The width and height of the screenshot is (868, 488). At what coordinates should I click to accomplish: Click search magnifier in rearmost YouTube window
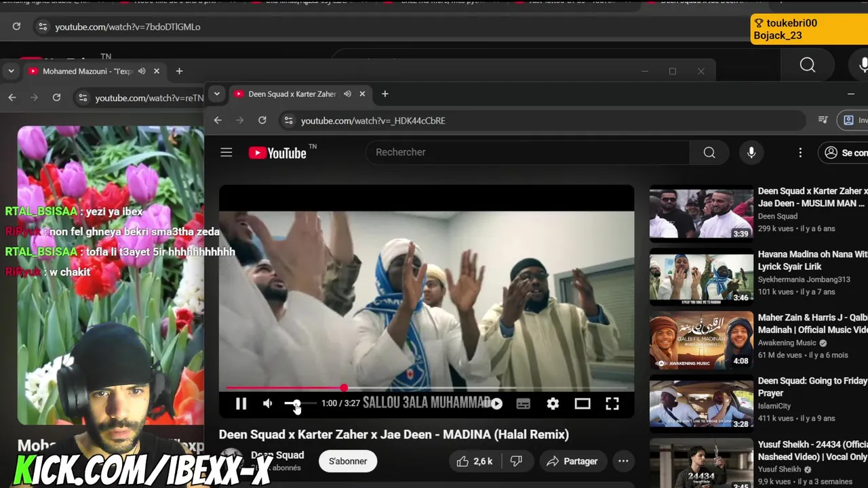(807, 64)
